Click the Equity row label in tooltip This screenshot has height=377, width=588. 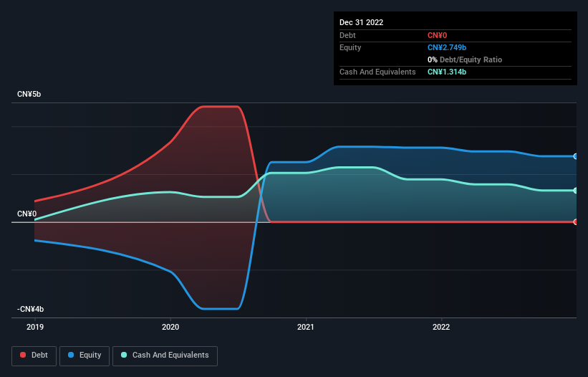[350, 47]
